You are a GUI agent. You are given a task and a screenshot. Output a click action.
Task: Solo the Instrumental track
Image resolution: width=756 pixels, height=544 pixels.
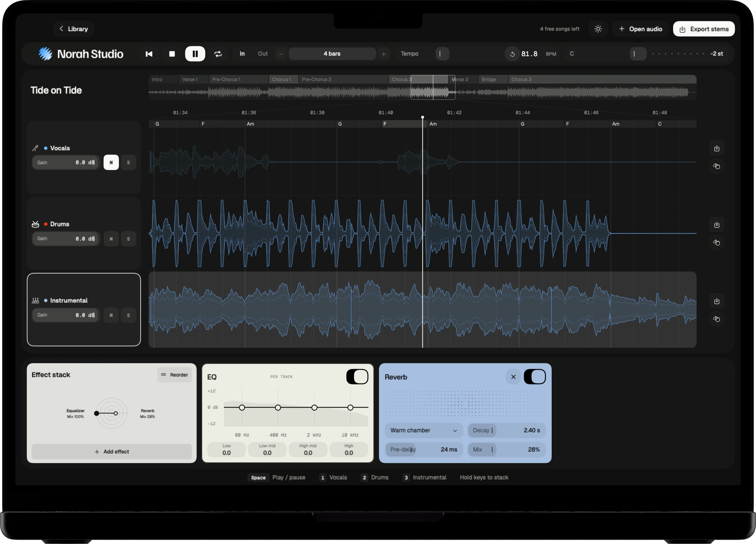(128, 315)
